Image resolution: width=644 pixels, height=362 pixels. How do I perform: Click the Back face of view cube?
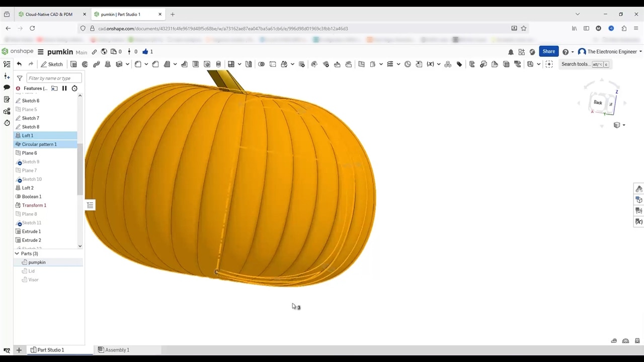[x=598, y=103]
